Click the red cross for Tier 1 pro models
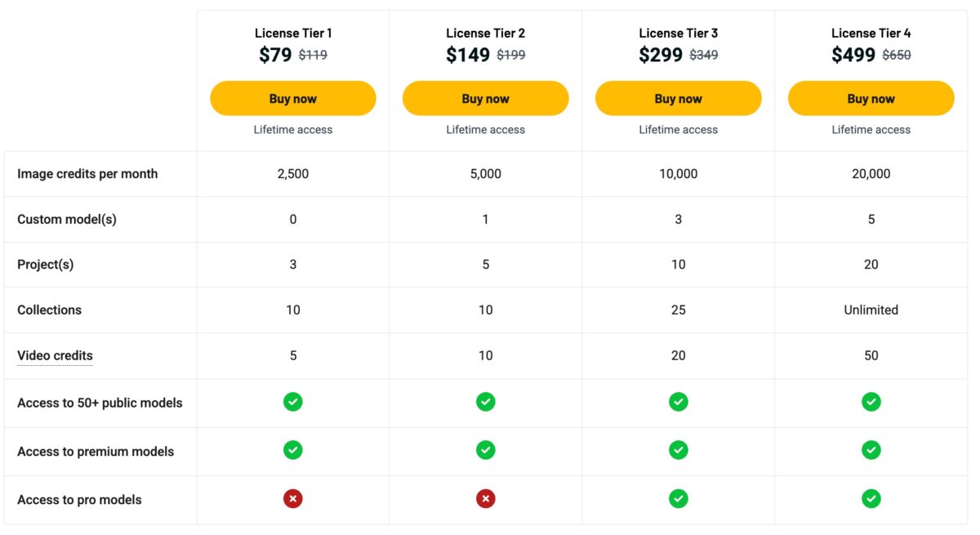Screen dimensions: 980x535 click(x=292, y=498)
